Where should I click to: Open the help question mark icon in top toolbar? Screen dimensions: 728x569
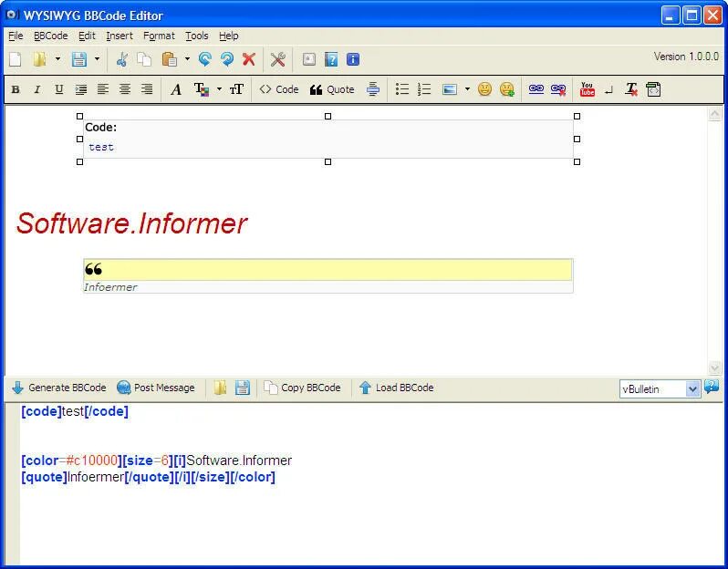(x=331, y=59)
